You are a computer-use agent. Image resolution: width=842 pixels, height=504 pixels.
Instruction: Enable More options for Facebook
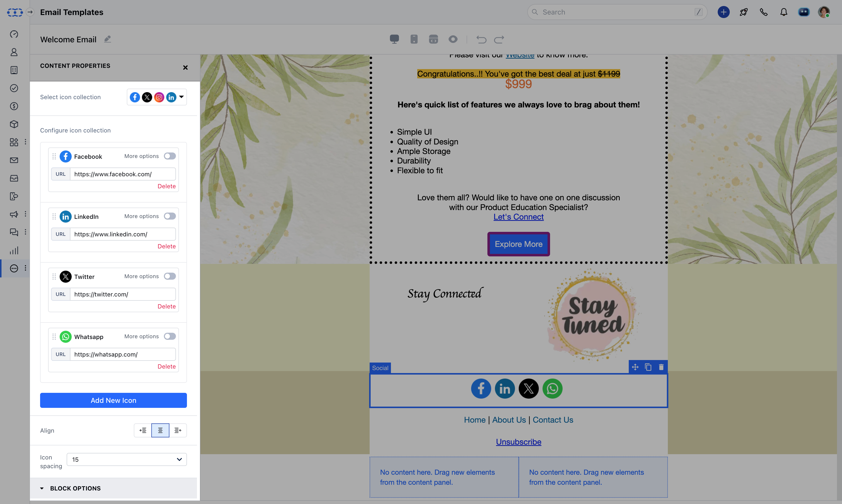(170, 156)
